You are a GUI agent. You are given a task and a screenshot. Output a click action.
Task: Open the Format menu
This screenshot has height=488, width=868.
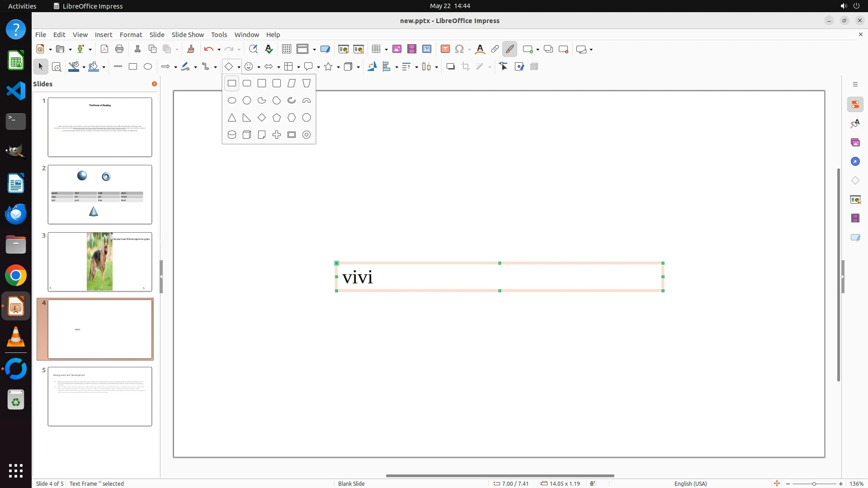[131, 34]
